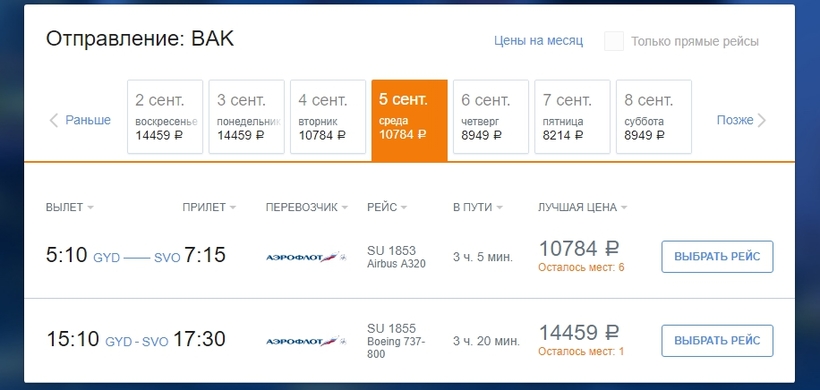Open the Цены на месяц link

539,41
